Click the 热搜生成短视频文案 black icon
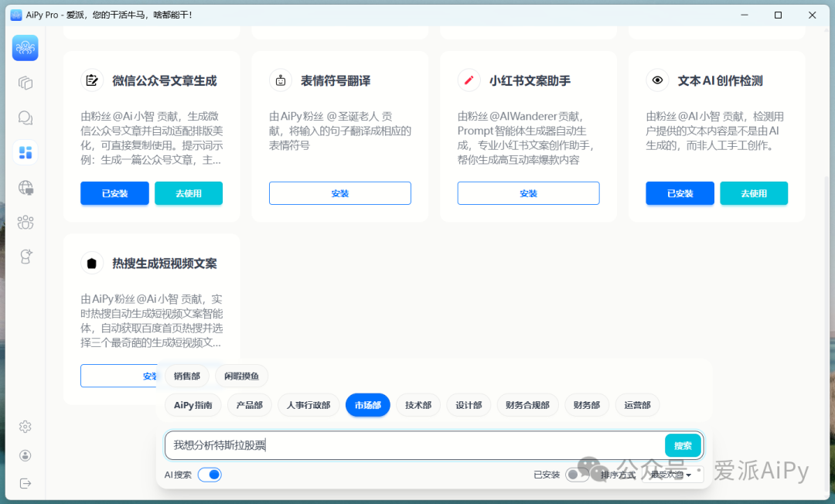 91,263
